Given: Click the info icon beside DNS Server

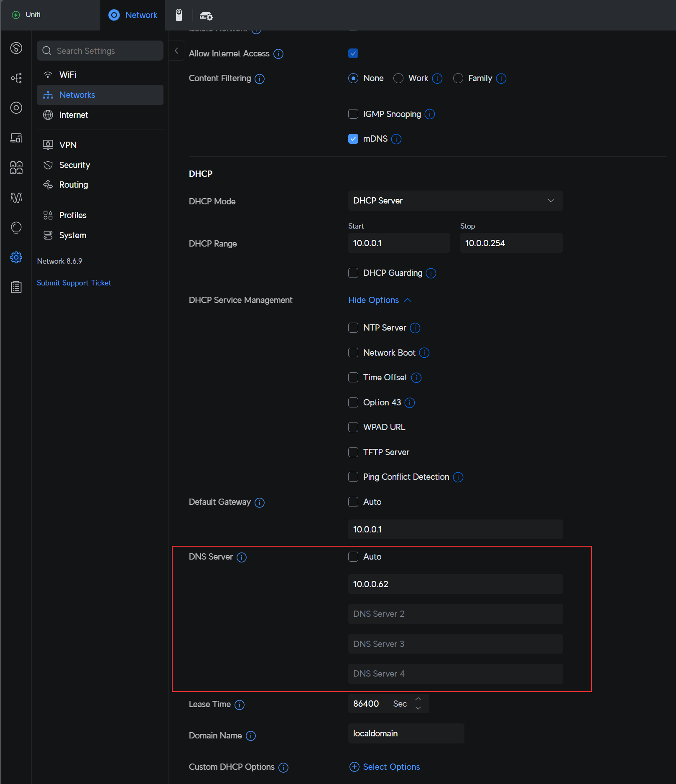Looking at the screenshot, I should (242, 557).
